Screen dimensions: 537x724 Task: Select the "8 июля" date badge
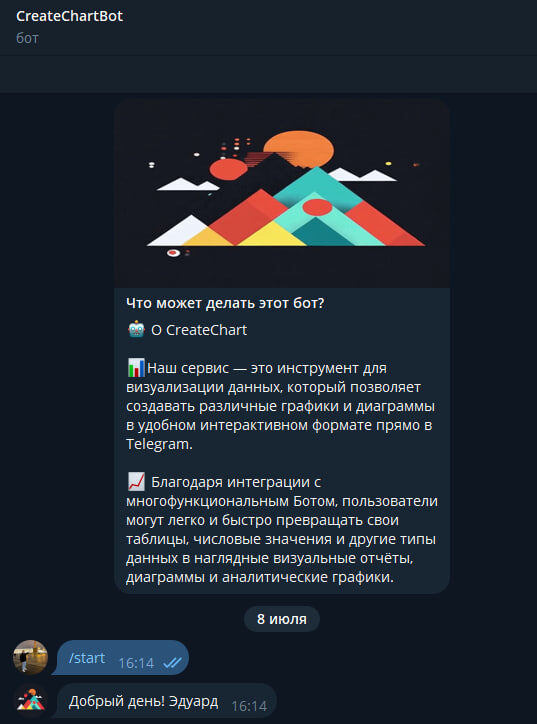[282, 619]
